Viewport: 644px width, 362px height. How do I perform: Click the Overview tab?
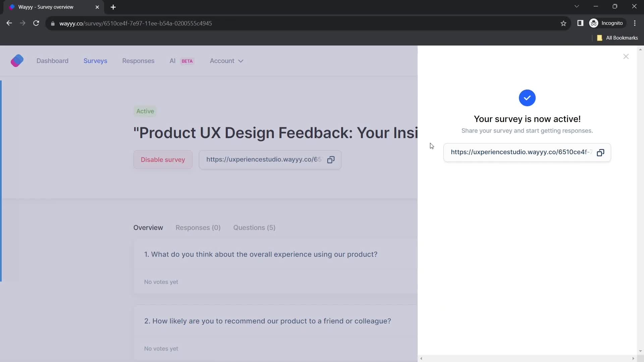pyautogui.click(x=148, y=227)
